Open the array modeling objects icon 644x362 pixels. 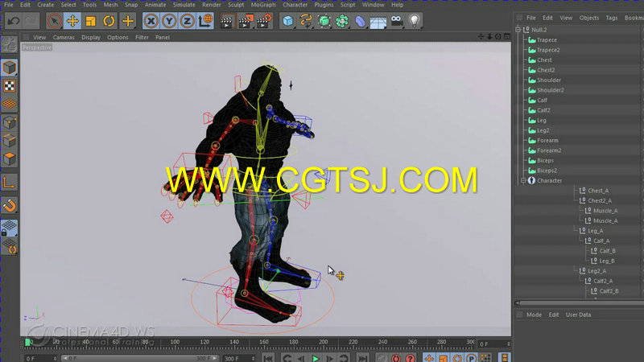tap(342, 21)
